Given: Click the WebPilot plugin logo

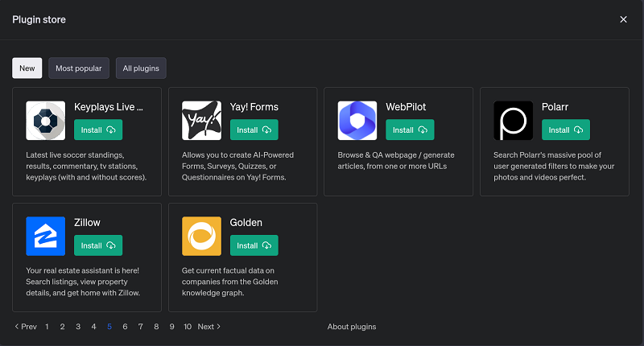Looking at the screenshot, I should click(x=357, y=121).
